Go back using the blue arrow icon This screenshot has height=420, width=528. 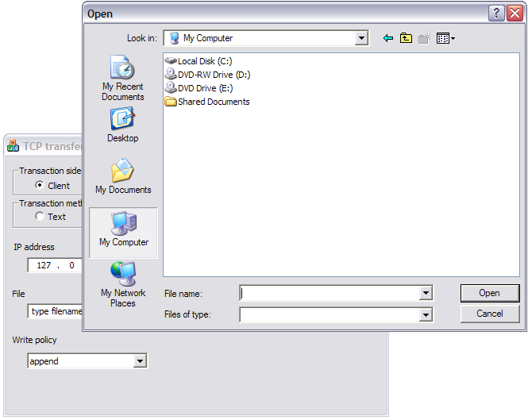tap(388, 38)
